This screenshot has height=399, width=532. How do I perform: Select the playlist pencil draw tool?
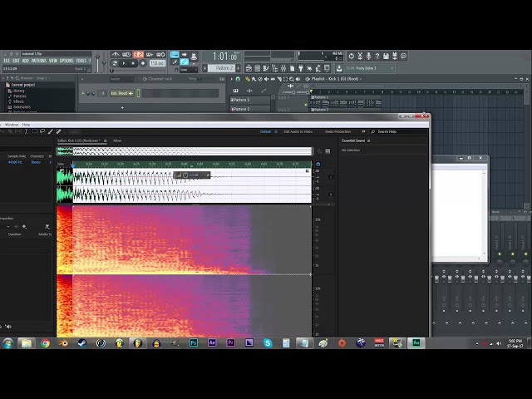point(248,79)
